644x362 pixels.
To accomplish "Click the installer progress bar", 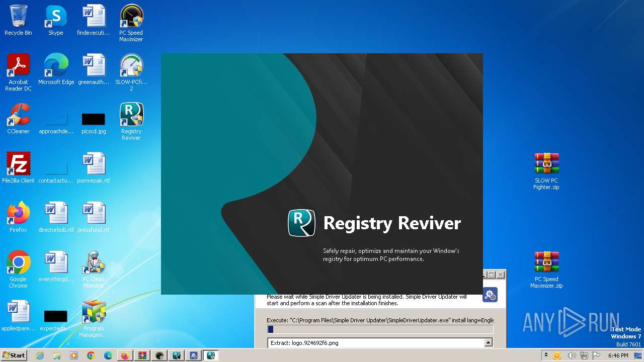I will [380, 329].
